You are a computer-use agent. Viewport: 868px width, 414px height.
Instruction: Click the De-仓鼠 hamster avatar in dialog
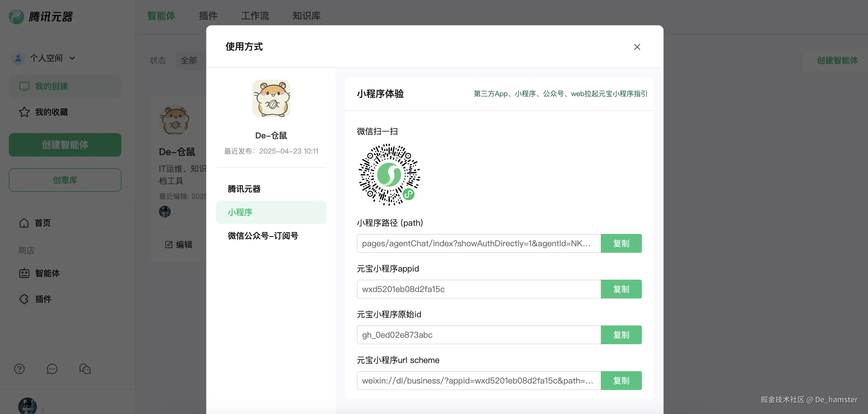[271, 99]
